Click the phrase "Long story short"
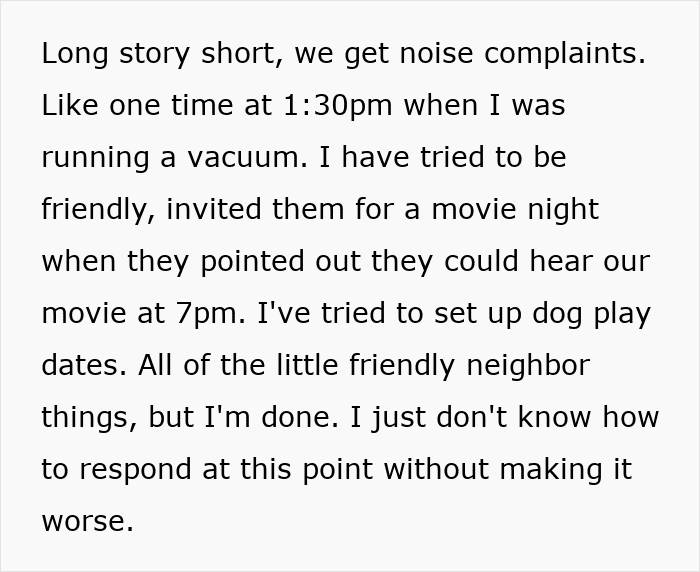 [154, 53]
